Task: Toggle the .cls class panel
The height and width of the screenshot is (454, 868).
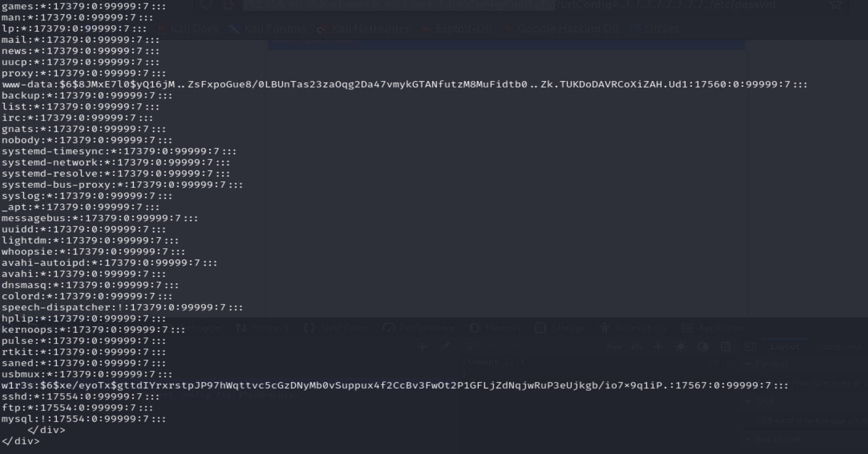Action: click(x=636, y=347)
